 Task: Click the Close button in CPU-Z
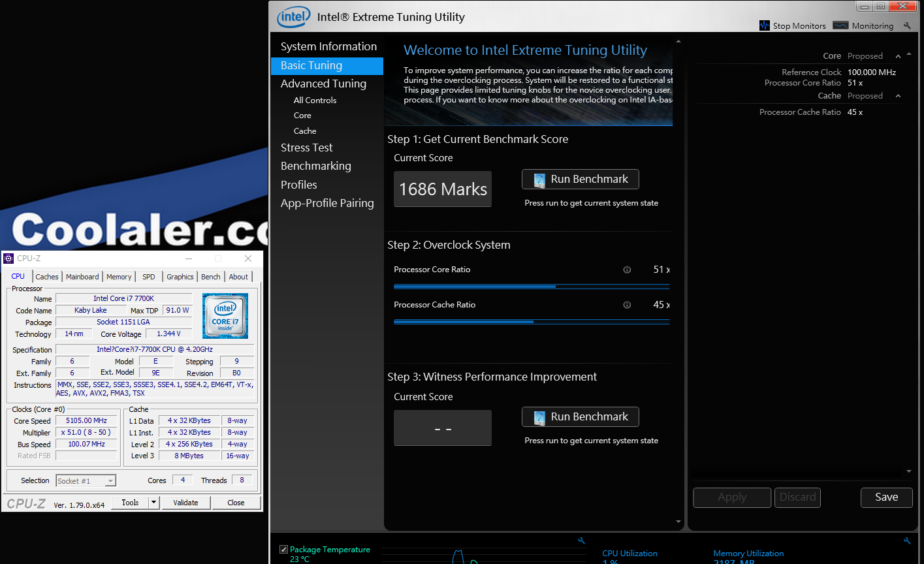[236, 503]
